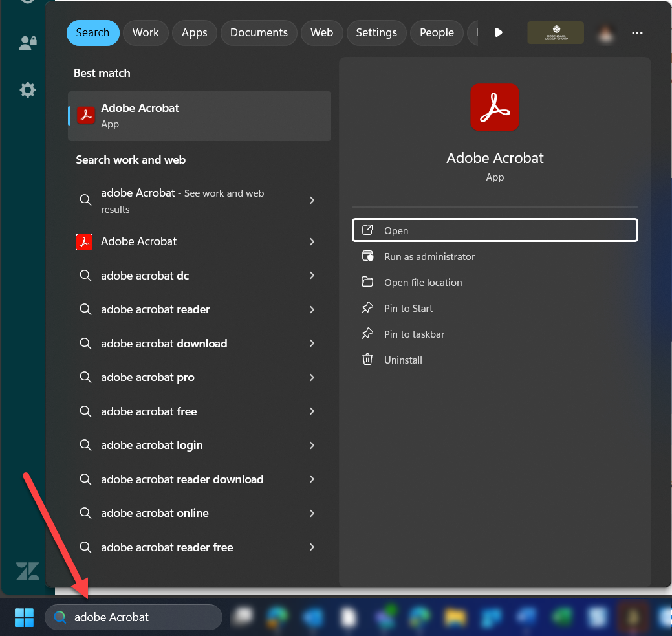Select the 'adobe acrobat online' suggestion
The height and width of the screenshot is (636, 672).
[155, 513]
